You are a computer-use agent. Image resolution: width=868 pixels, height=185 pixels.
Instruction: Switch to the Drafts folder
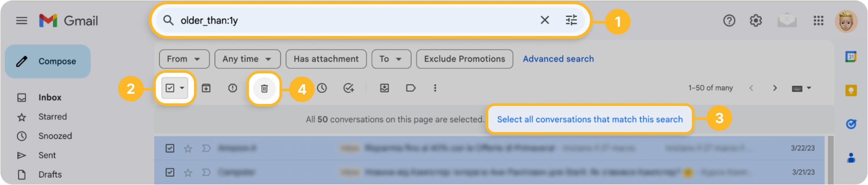50,174
